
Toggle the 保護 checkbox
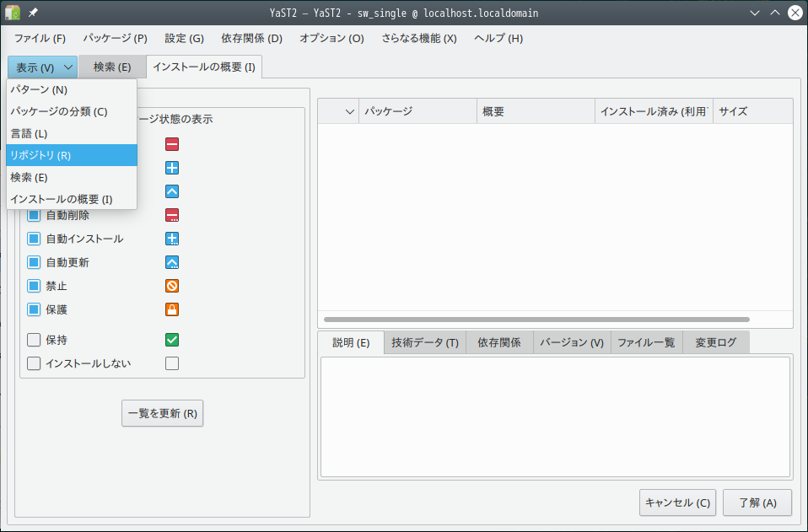[x=34, y=309]
